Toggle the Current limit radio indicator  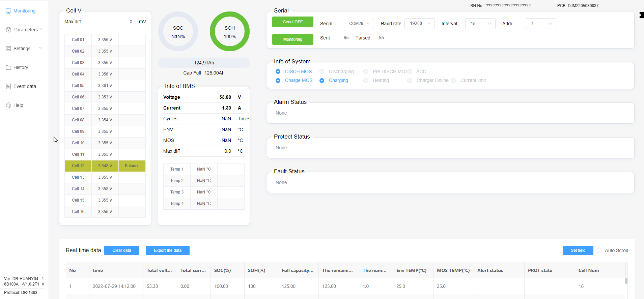pos(453,81)
